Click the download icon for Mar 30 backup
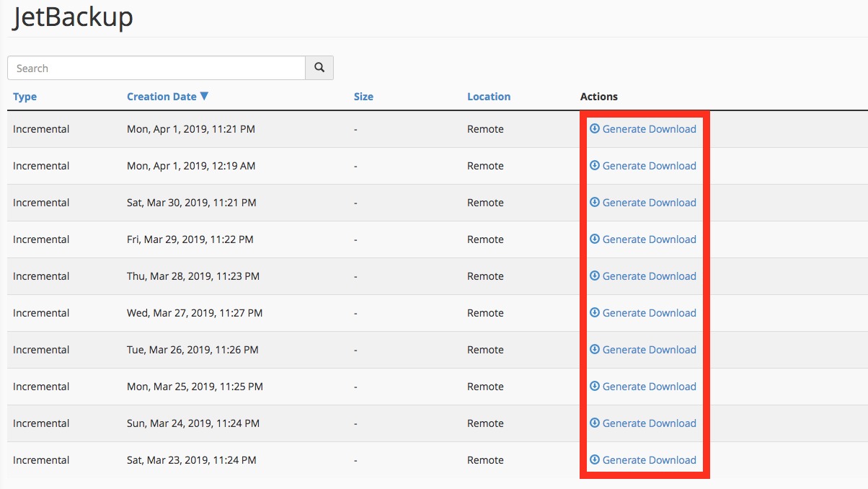Viewport: 868px width, 489px height. click(595, 202)
